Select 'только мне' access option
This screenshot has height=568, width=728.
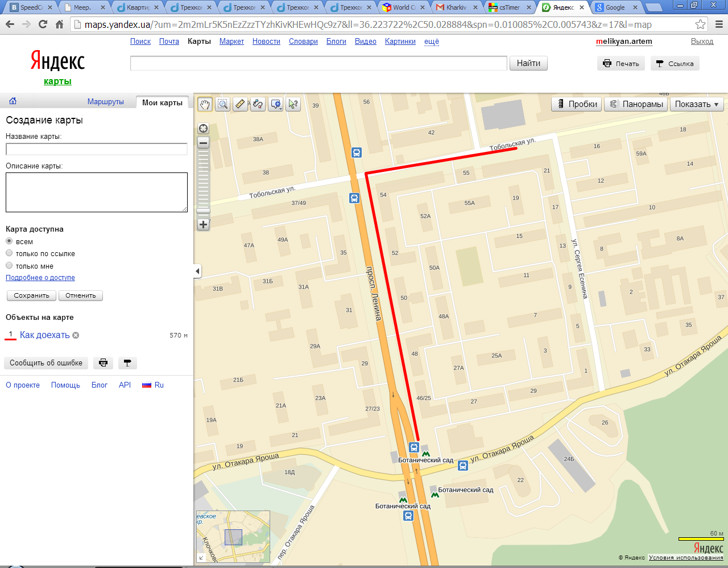[9, 265]
